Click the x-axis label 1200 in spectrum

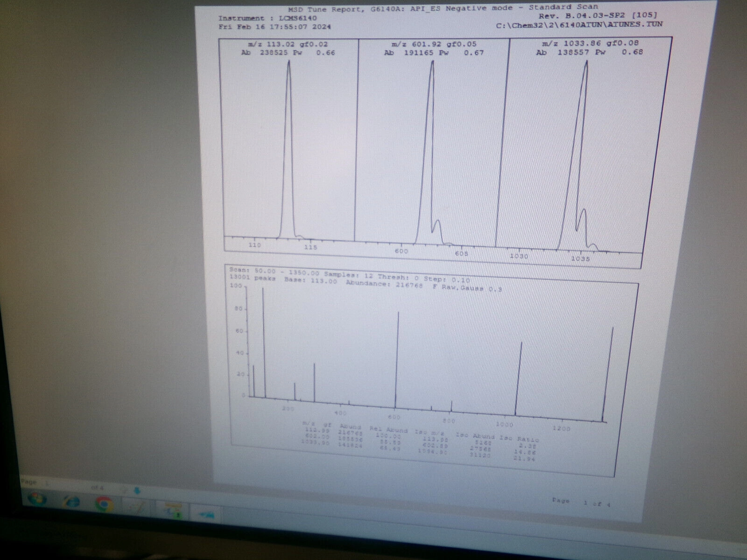(561, 428)
